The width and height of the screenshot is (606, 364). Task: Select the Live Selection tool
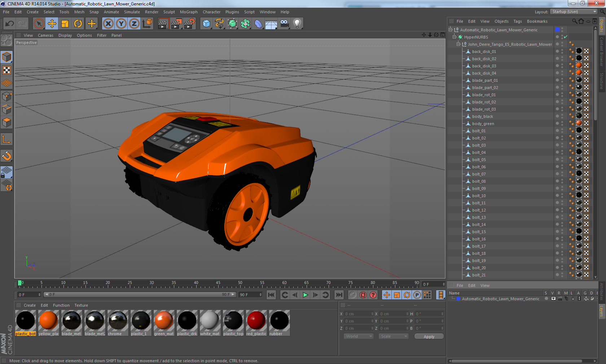(39, 24)
